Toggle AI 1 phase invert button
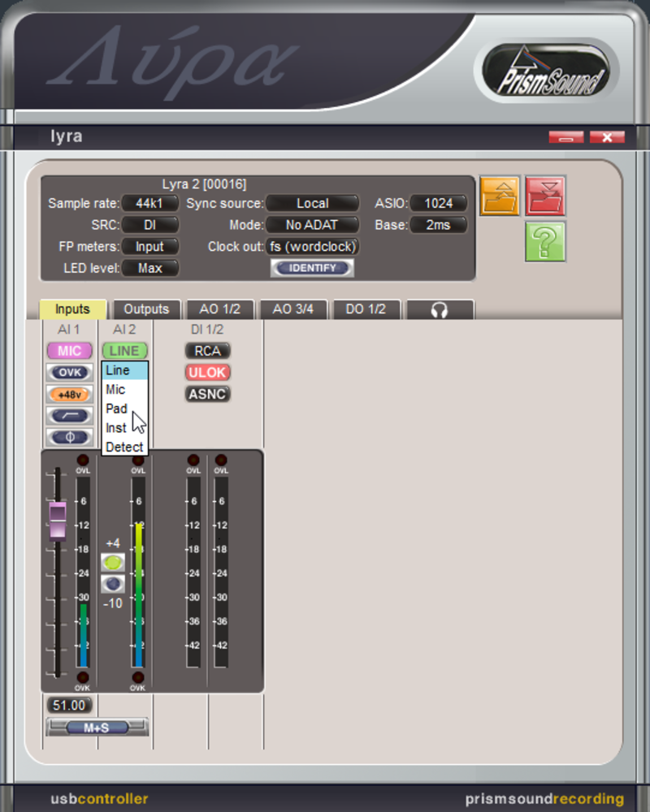Screen dimensions: 650x812 pos(69,437)
